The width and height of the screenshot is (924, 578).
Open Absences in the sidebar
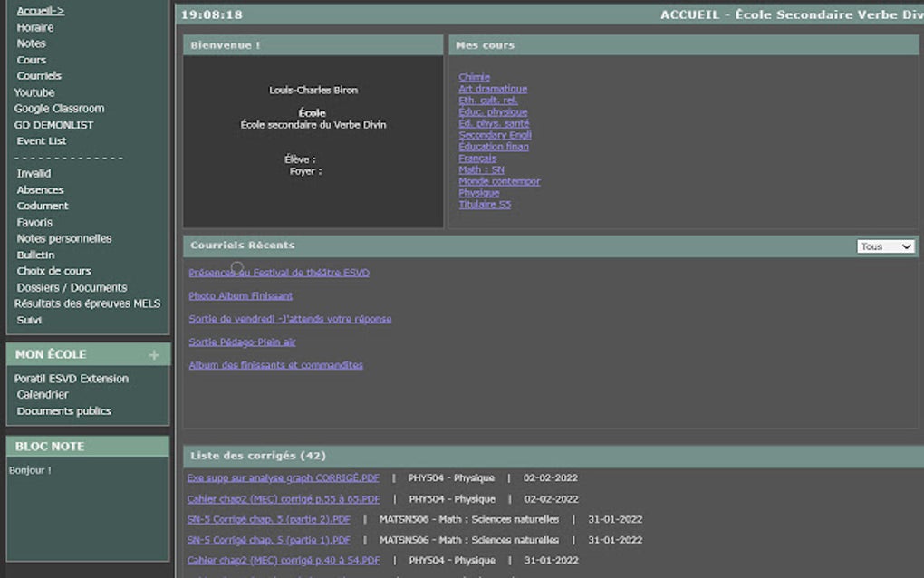(x=40, y=190)
